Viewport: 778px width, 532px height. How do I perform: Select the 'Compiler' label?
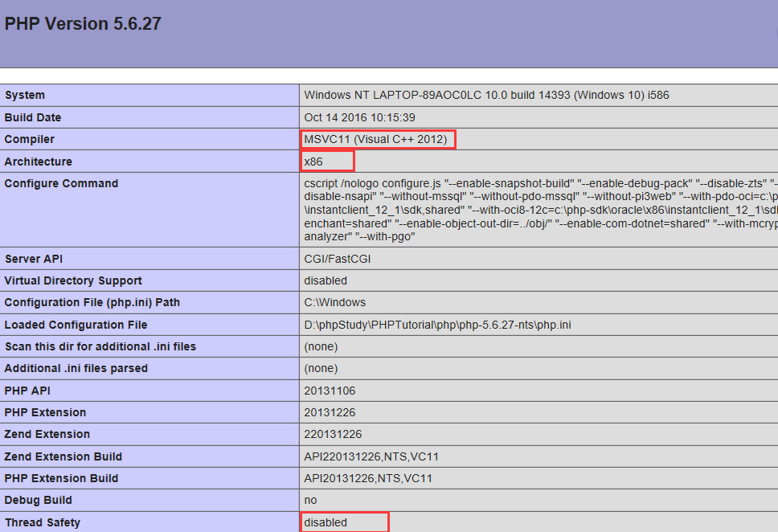pyautogui.click(x=29, y=140)
